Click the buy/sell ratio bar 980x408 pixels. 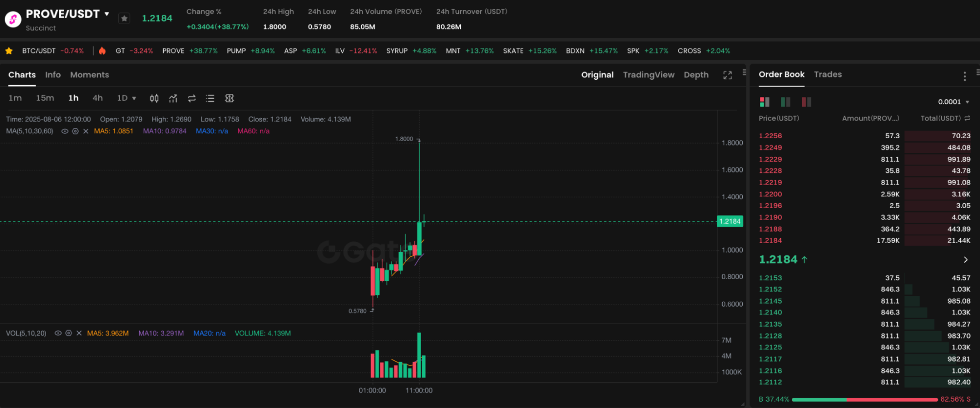point(865,400)
